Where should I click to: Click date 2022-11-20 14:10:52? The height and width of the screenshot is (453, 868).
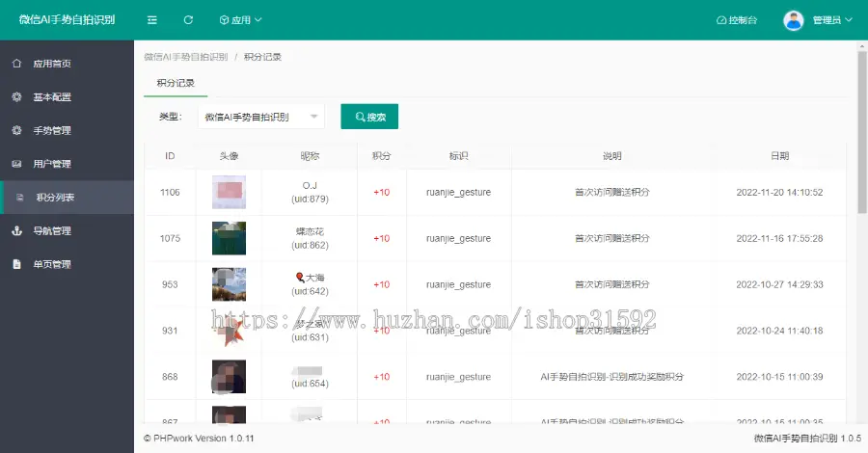click(779, 192)
